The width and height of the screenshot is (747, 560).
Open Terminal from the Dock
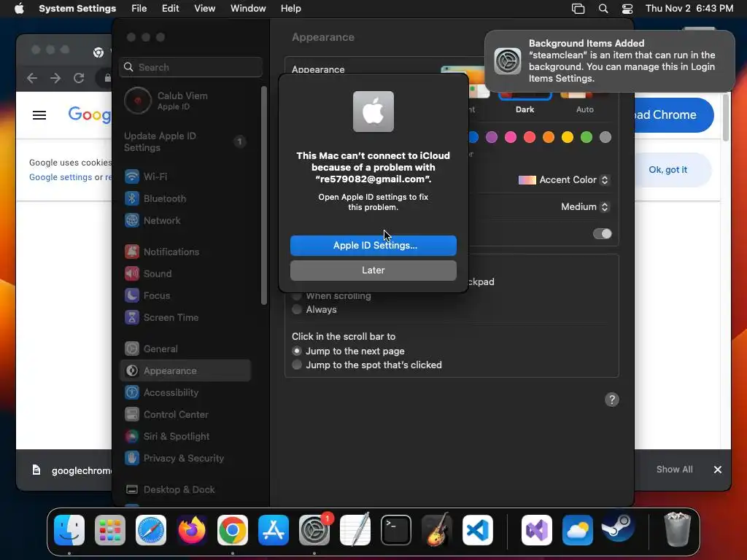pyautogui.click(x=396, y=530)
